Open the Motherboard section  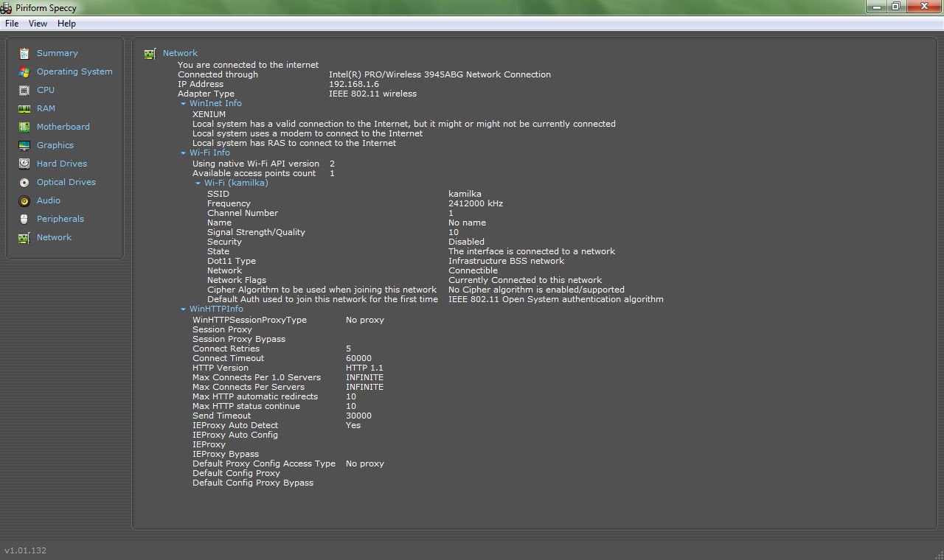63,127
